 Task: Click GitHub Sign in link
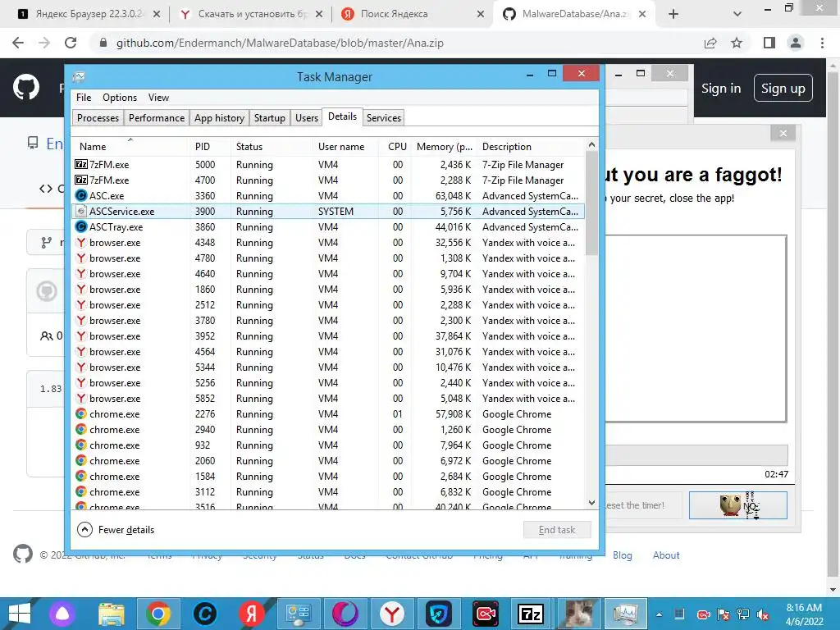(721, 89)
